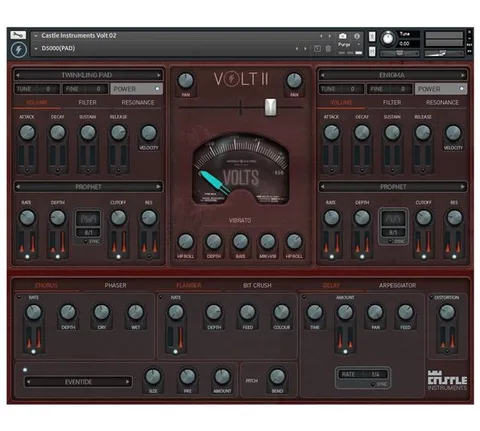Click the ENIGMA layer's FINE value field
480x431 pixels.
(389, 89)
